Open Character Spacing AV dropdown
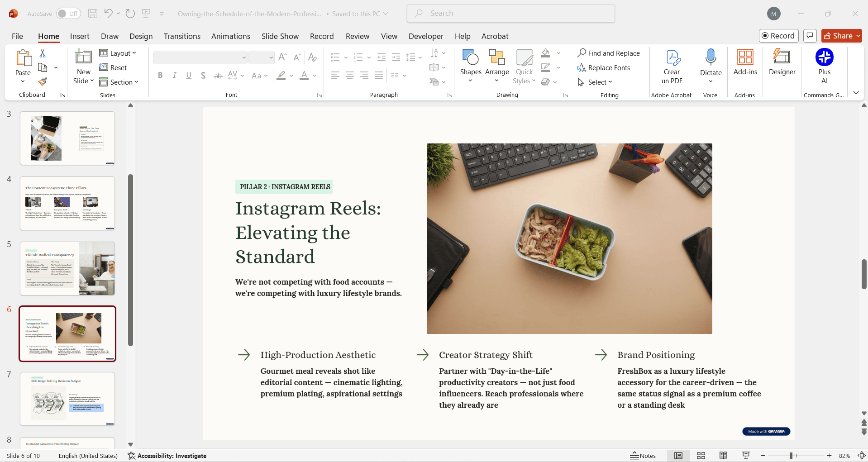The height and width of the screenshot is (462, 868). [236, 76]
